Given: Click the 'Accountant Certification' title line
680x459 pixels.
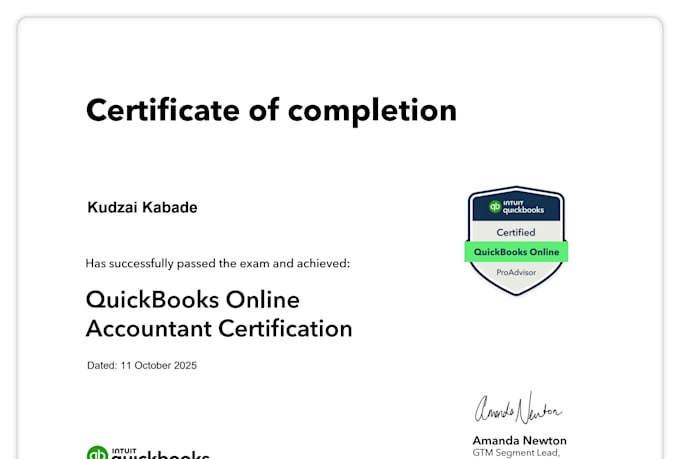Looking at the screenshot, I should tap(219, 328).
